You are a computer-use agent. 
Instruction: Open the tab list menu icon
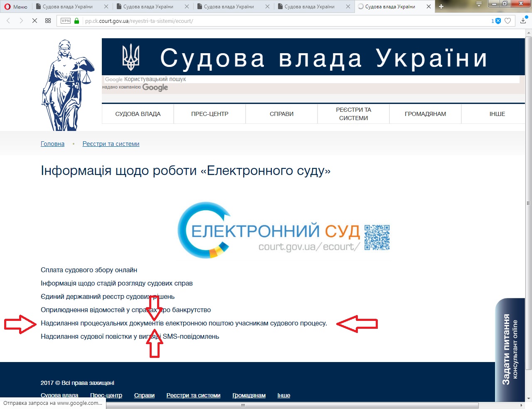pos(479,4)
